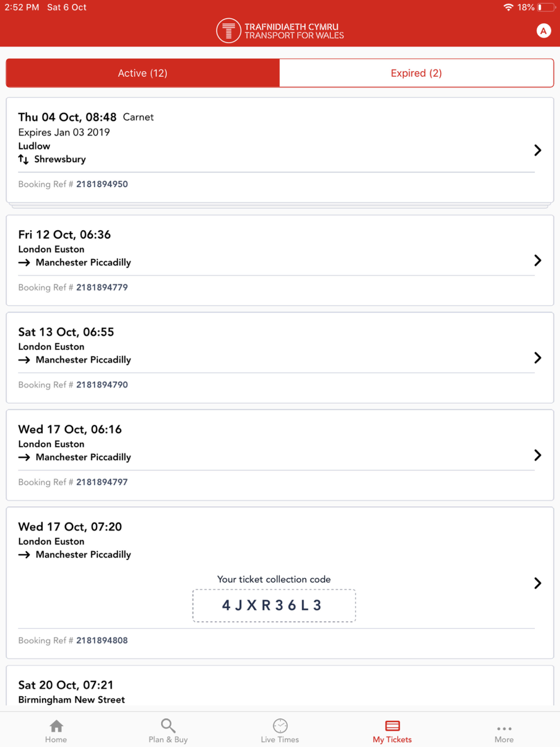Open Fri 12 Oct 06:36 ticket chevron
The height and width of the screenshot is (747, 560).
(x=538, y=260)
